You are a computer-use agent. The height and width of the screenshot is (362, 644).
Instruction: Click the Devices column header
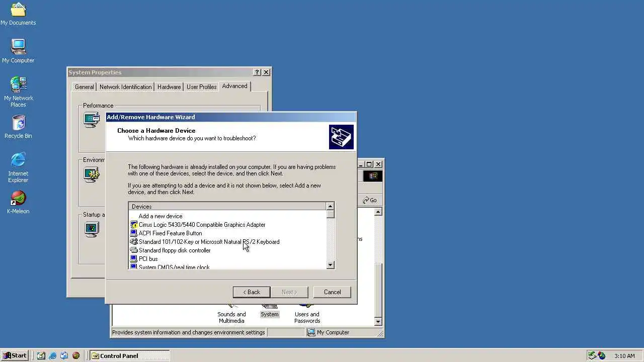pyautogui.click(x=227, y=206)
